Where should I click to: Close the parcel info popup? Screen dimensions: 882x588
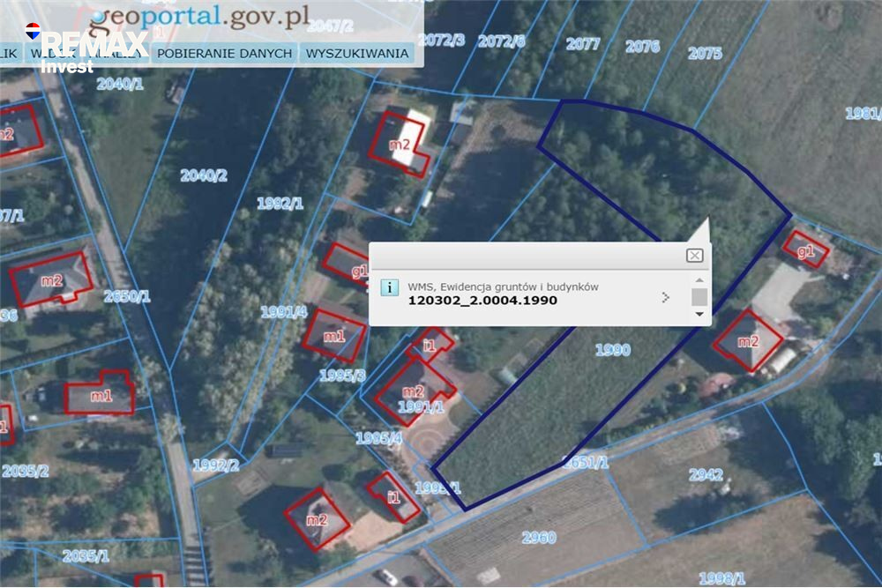click(695, 256)
